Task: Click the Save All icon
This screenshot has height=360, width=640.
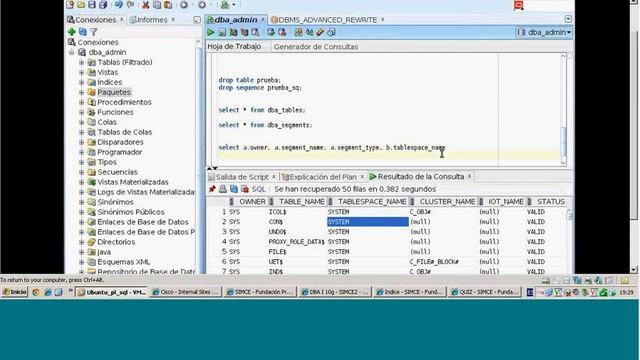Action: (103, 4)
